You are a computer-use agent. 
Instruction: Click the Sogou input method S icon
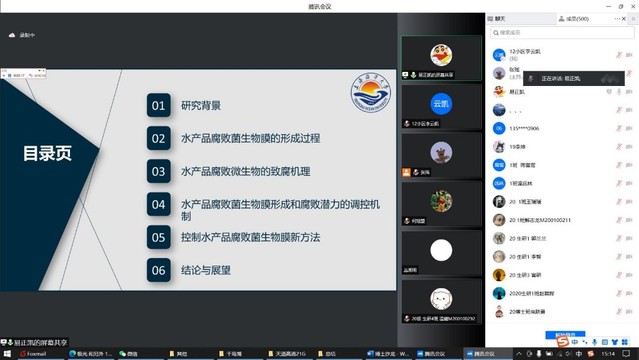563,342
